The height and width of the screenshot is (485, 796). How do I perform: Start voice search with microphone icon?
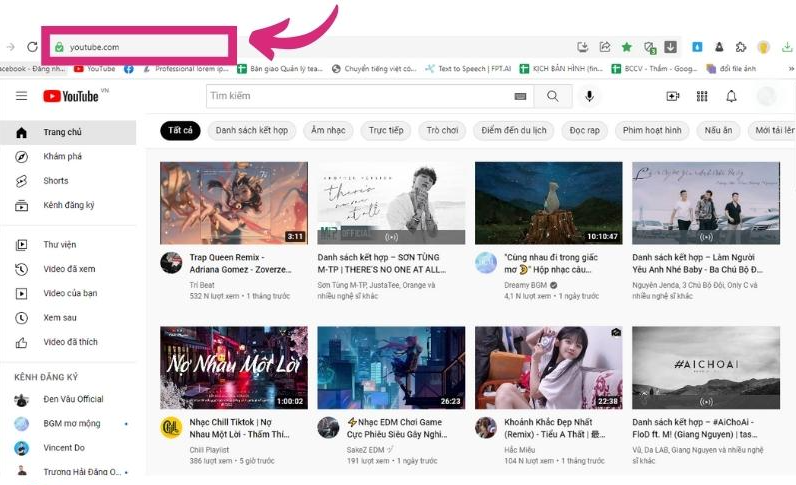click(x=589, y=96)
